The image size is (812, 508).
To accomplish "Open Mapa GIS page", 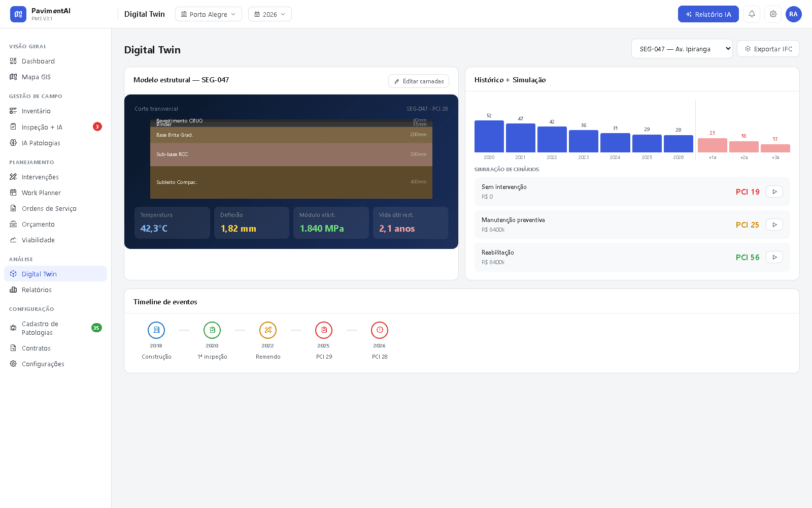I will click(x=55, y=77).
